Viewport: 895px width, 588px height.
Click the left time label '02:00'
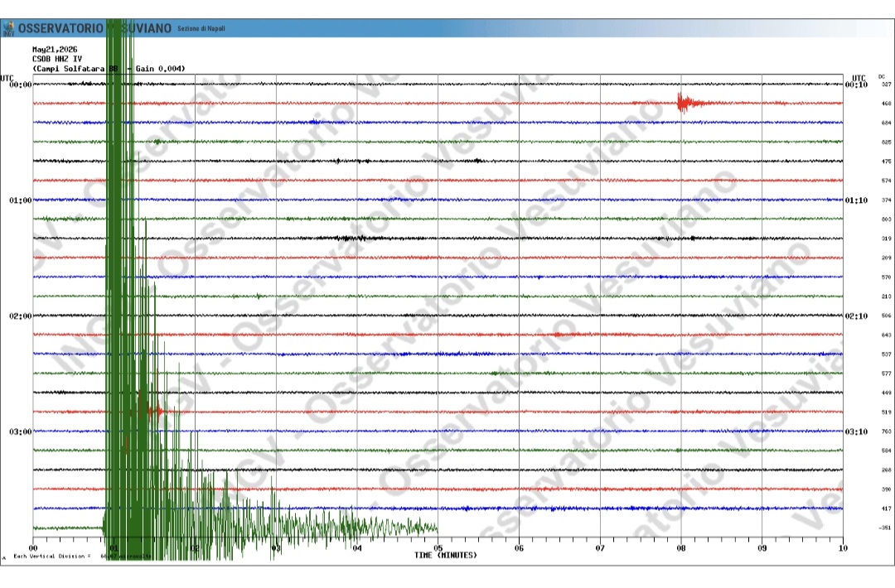click(x=21, y=316)
